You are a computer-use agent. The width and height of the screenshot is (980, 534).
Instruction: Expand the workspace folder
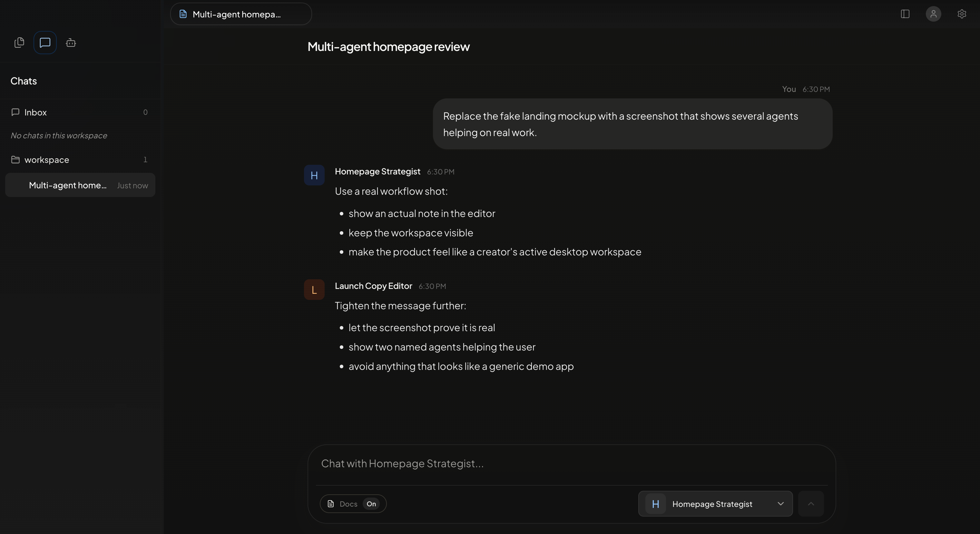pyautogui.click(x=46, y=160)
